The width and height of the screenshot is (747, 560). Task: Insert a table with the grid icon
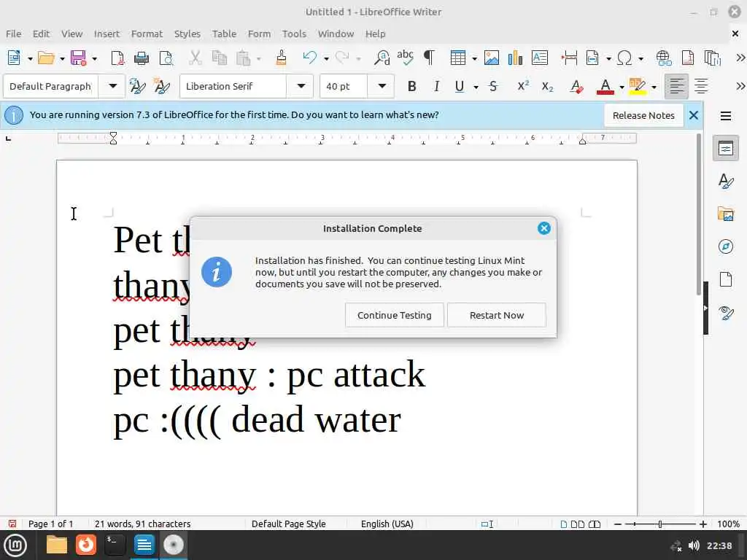[458, 58]
